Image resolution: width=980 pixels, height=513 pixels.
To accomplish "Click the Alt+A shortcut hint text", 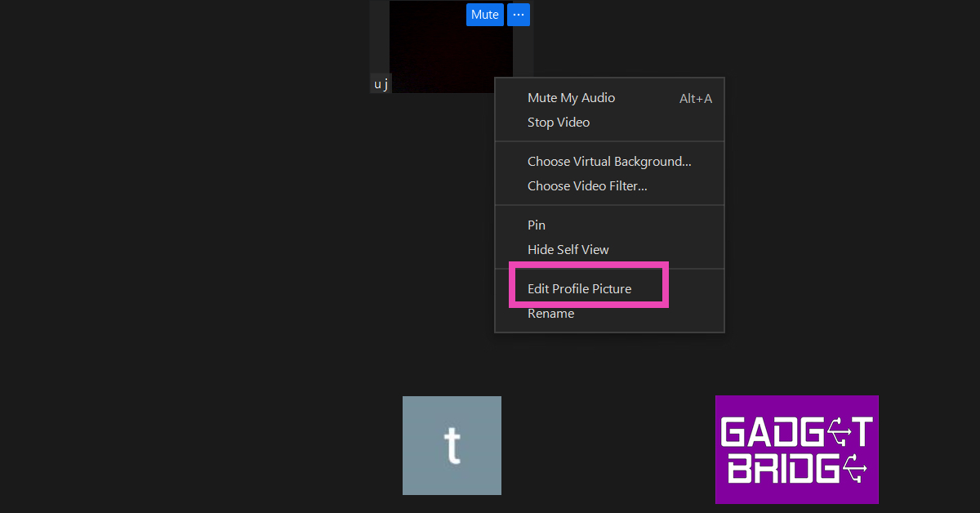I will tap(696, 99).
